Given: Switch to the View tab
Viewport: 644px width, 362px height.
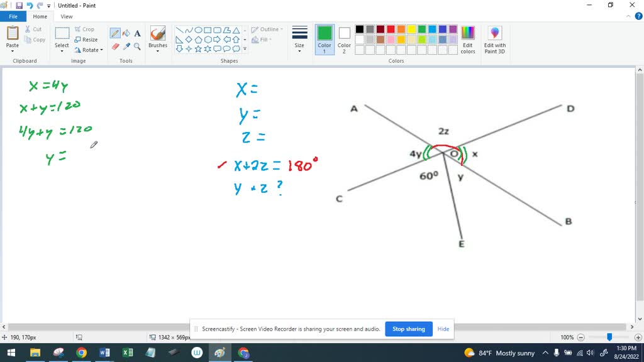Looking at the screenshot, I should (x=67, y=16).
